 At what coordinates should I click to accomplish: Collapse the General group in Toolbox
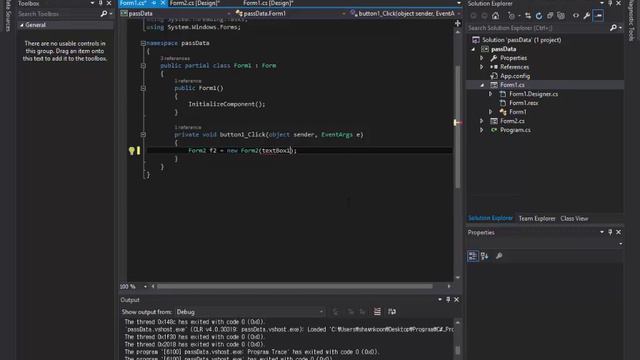coord(22,25)
